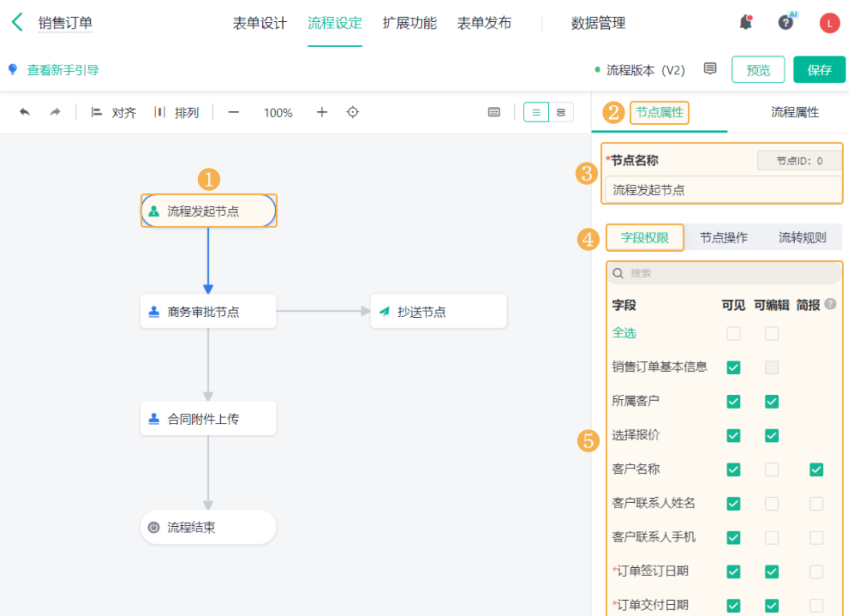849x616 pixels.
Task: Select the 合同附件上传 node
Action: tap(208, 419)
